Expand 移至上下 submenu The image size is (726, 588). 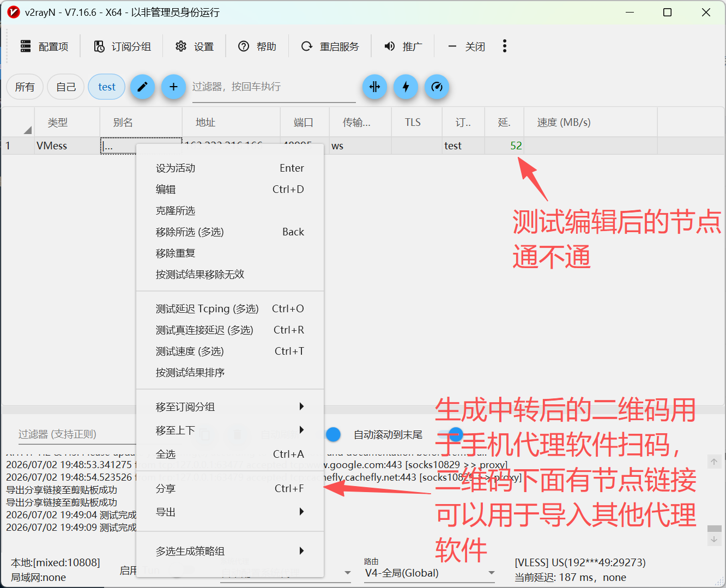(230, 431)
